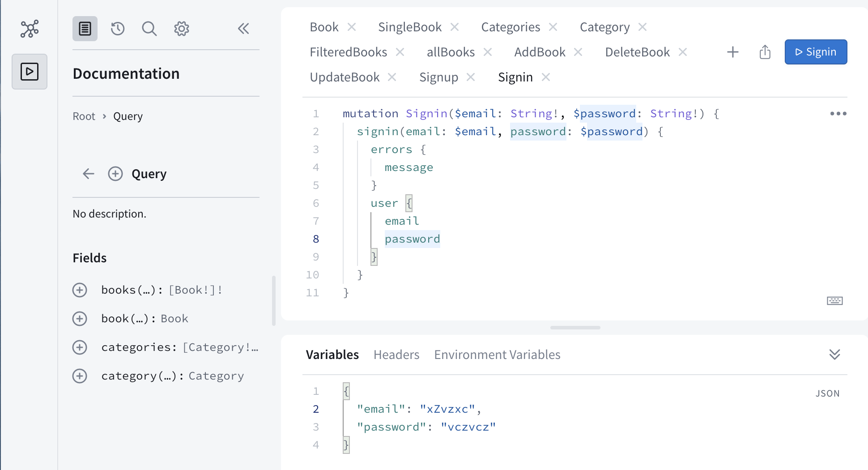The height and width of the screenshot is (470, 868).
Task: Close the Category tab
Action: 642,27
